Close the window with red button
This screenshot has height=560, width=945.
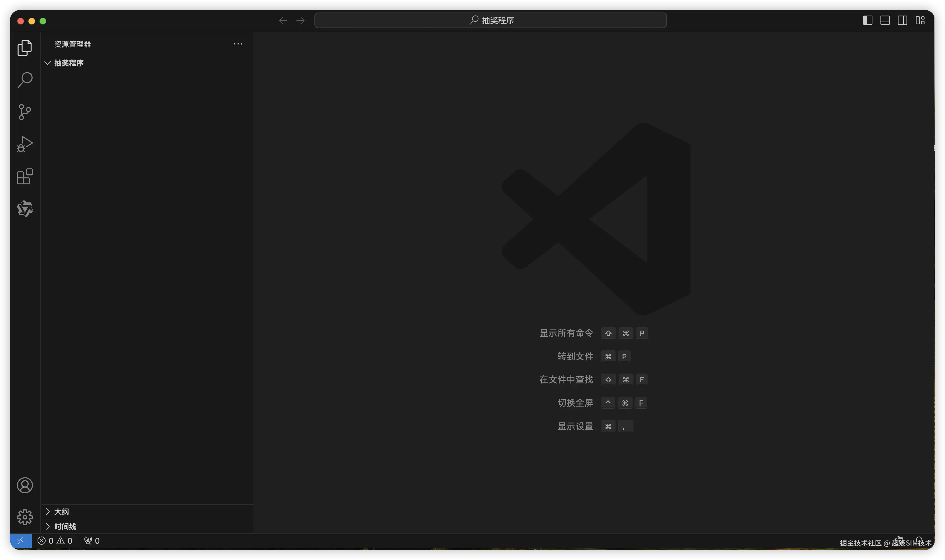21,21
